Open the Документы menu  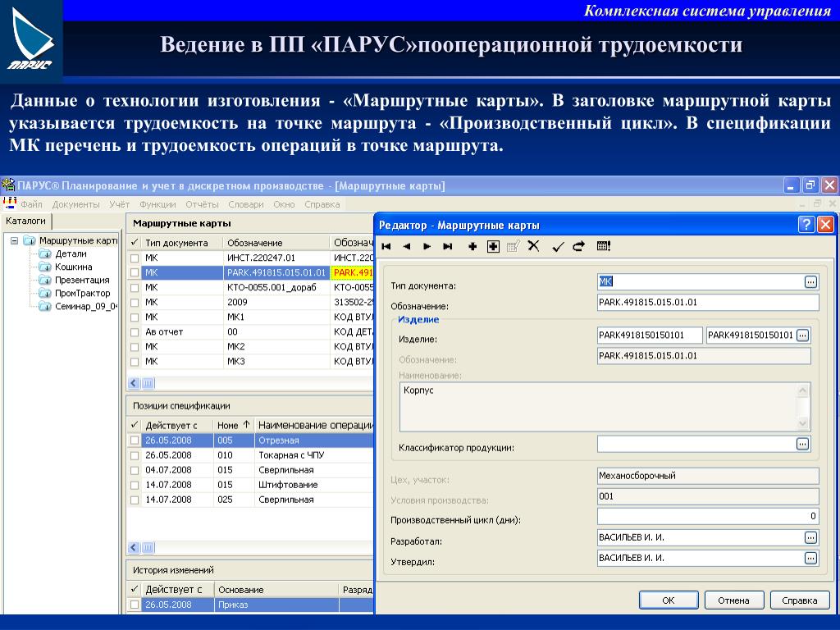coord(76,204)
